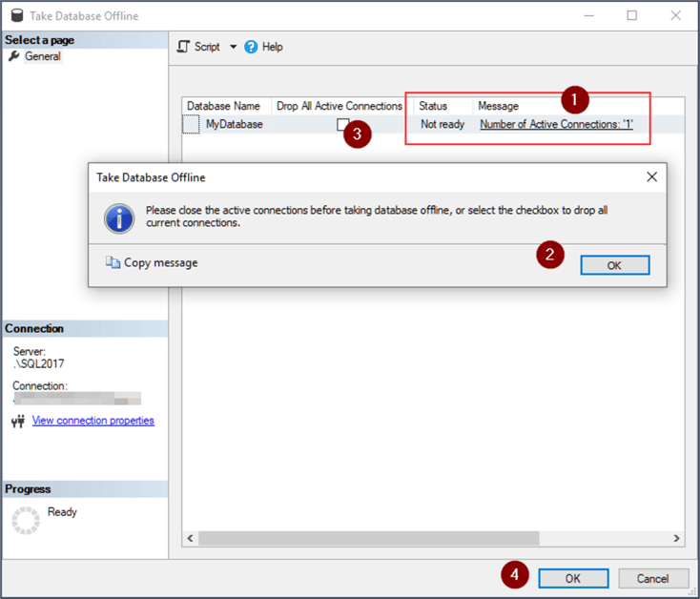Open the Script dropdown arrow
The height and width of the screenshot is (599, 700).
[x=233, y=47]
